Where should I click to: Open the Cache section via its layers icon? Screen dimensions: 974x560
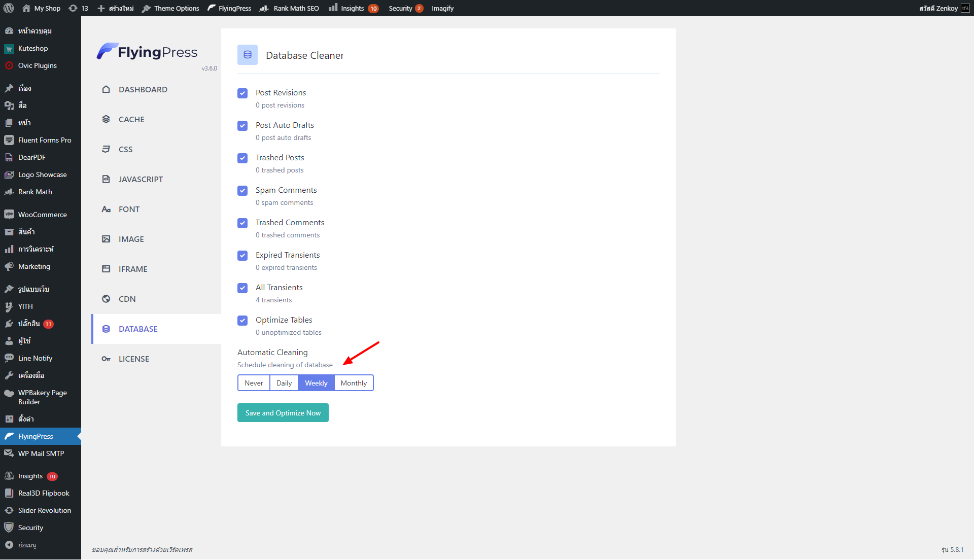(106, 119)
